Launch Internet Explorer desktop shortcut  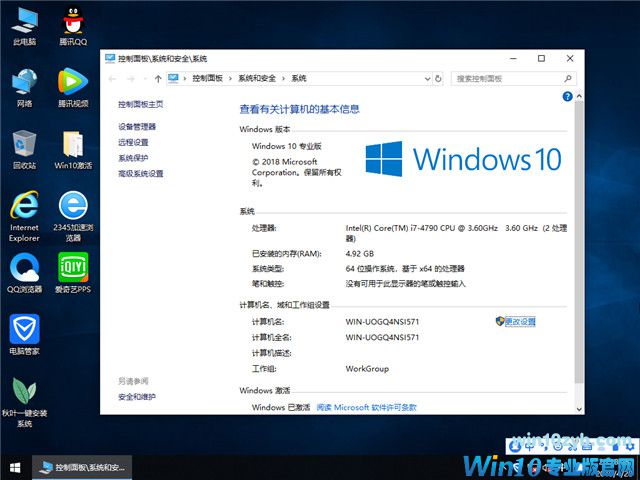(24, 216)
